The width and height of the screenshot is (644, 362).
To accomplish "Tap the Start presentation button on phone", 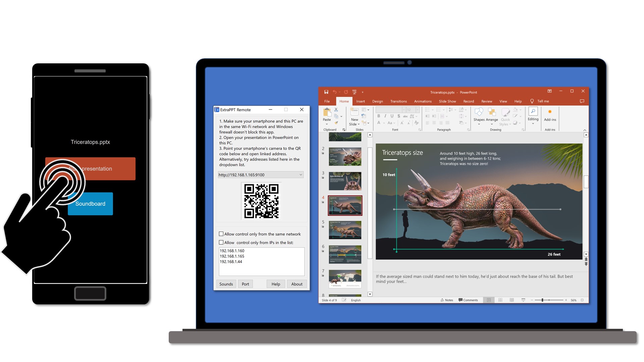I will (90, 169).
